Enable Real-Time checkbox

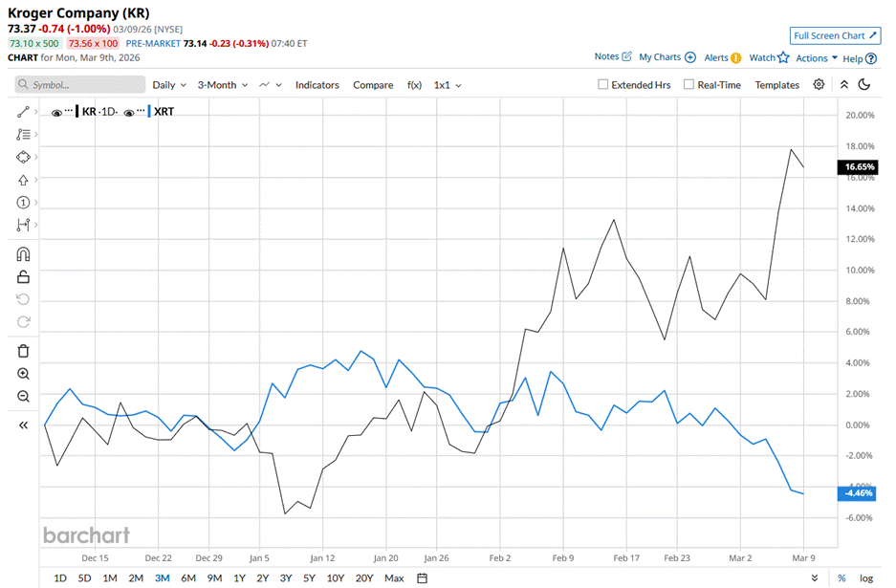click(x=688, y=84)
